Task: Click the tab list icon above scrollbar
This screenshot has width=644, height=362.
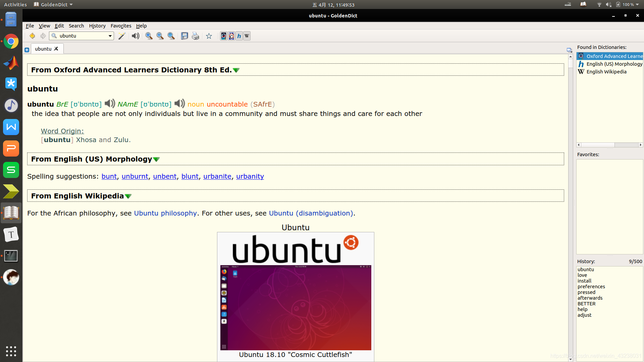Action: coord(569,50)
